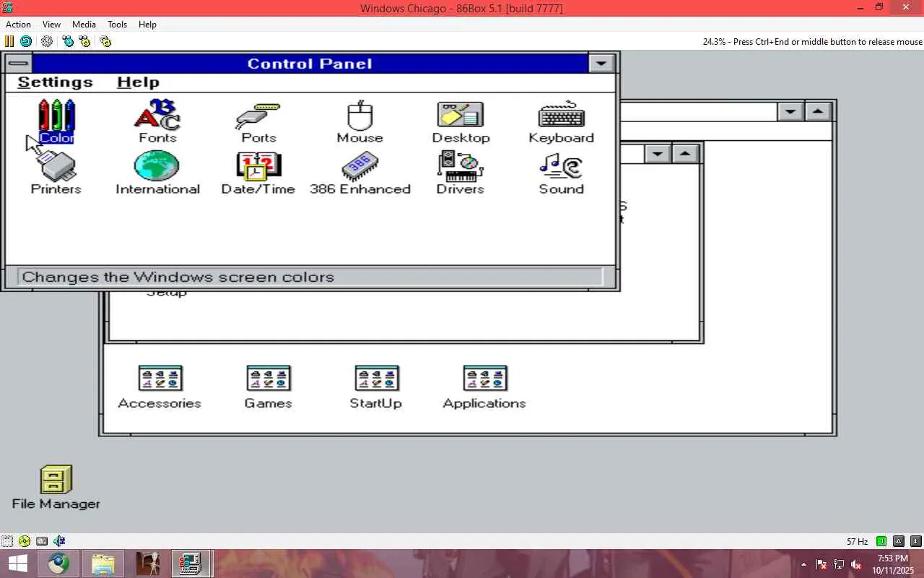
Task: Click the 86Box ACPI shutdown toolbar icon
Action: 47,41
